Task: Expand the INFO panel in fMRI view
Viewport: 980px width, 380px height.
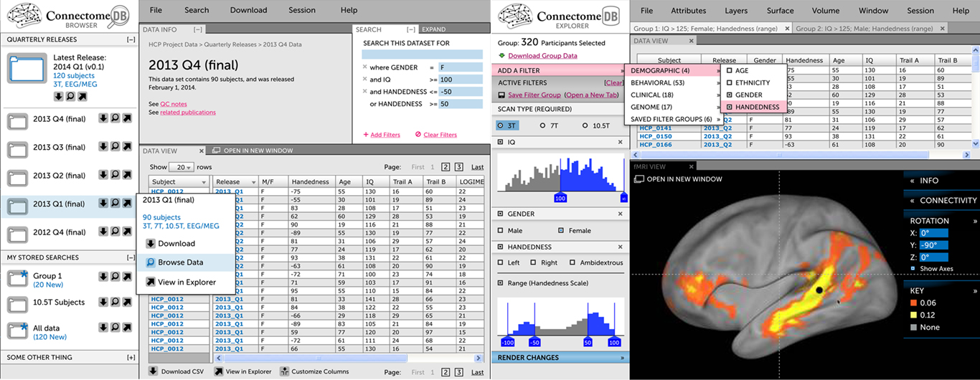Action: [x=940, y=181]
